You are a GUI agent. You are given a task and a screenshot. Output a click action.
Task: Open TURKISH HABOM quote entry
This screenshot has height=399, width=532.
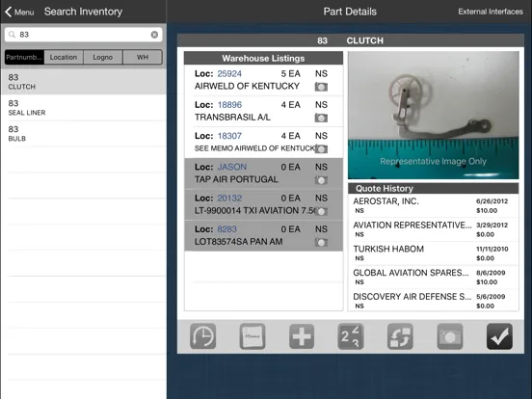(434, 253)
